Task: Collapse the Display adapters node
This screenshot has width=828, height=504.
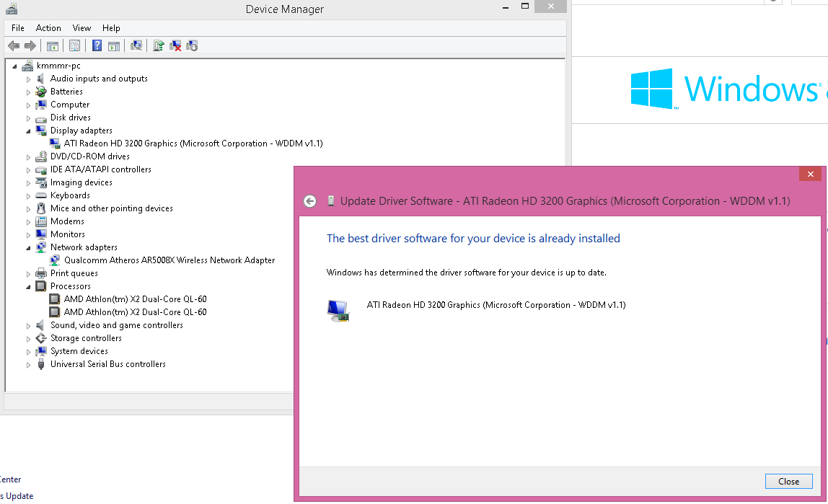Action: coord(29,131)
